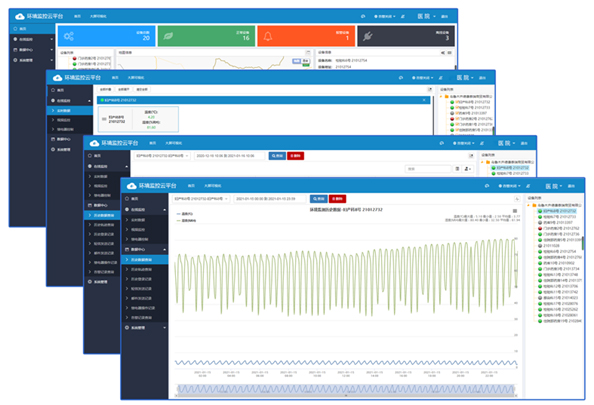
Task: Switch to the map view on the dashboard map
Action: tap(297, 61)
